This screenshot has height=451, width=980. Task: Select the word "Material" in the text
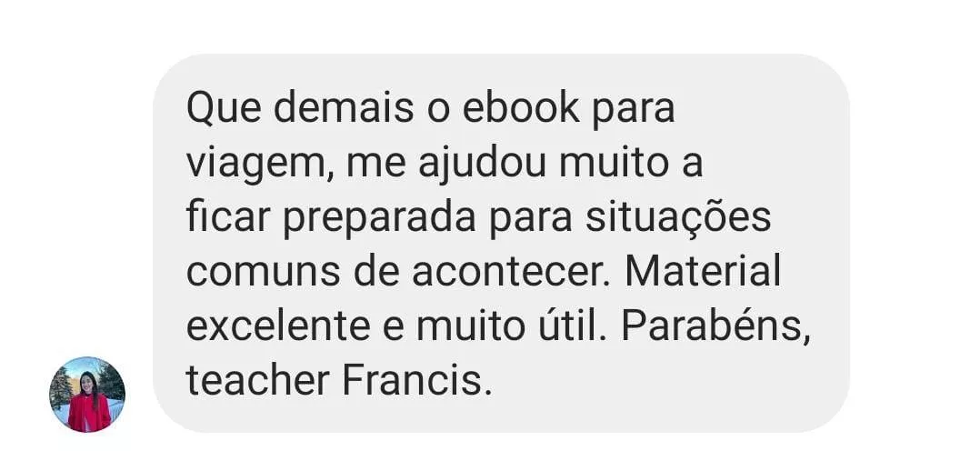[703, 272]
